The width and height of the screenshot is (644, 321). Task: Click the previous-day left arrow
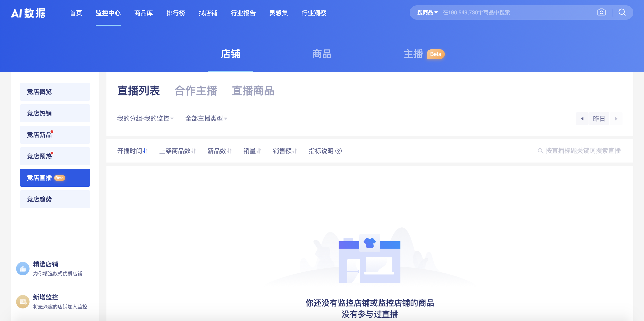pyautogui.click(x=582, y=119)
